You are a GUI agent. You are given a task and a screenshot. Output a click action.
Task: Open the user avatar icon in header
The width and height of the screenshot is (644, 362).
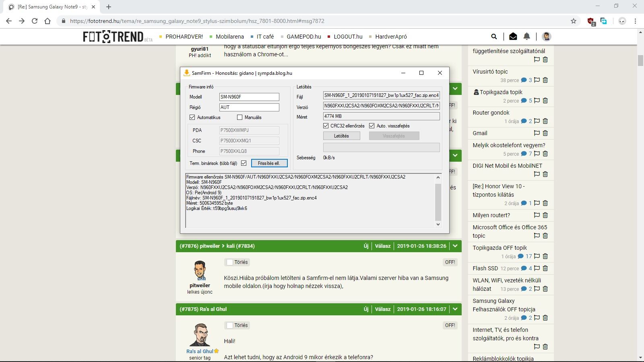(546, 37)
